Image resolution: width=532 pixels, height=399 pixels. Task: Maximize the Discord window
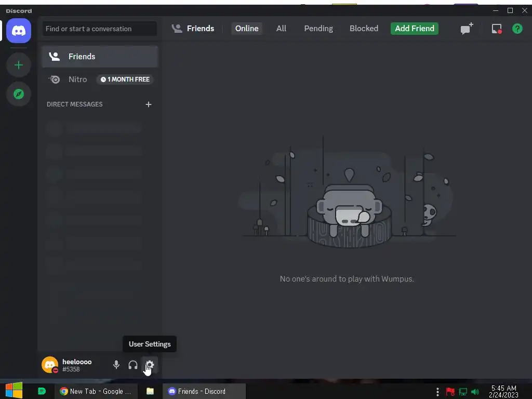click(x=510, y=10)
